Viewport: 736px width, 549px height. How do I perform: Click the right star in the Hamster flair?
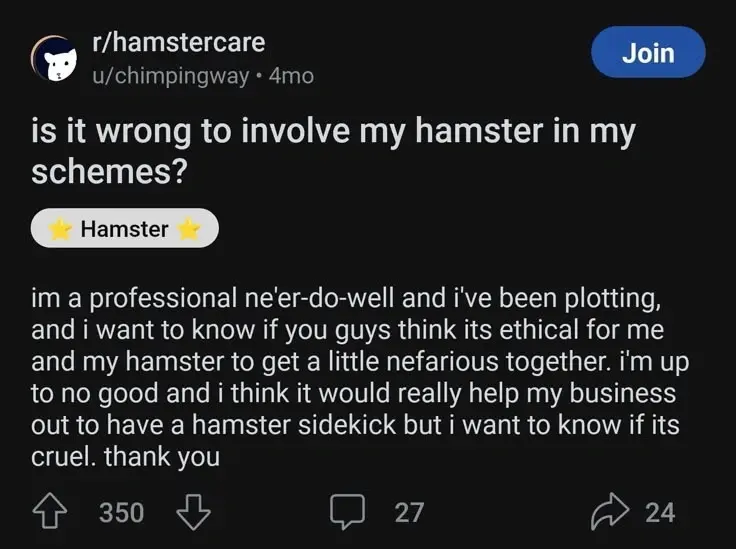tap(189, 229)
